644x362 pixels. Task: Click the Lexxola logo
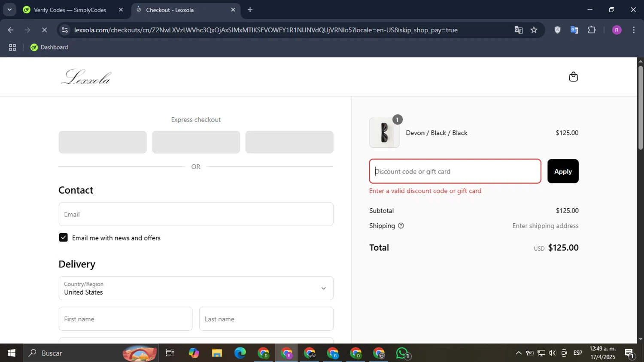click(x=86, y=77)
